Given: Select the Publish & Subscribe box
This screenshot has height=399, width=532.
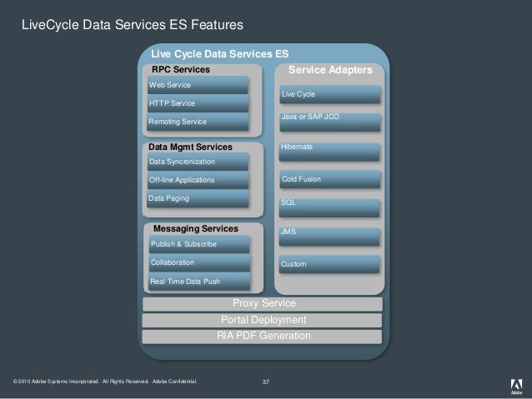Looking at the screenshot, I should (x=199, y=244).
